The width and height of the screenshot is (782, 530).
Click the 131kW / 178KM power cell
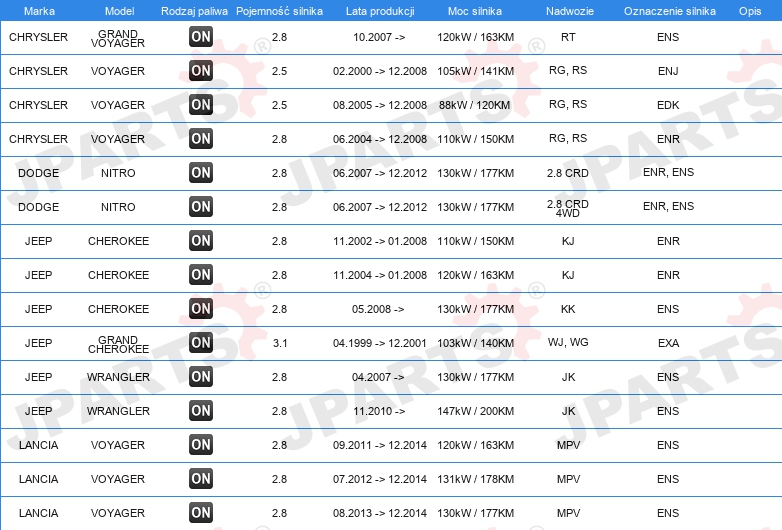coord(475,479)
